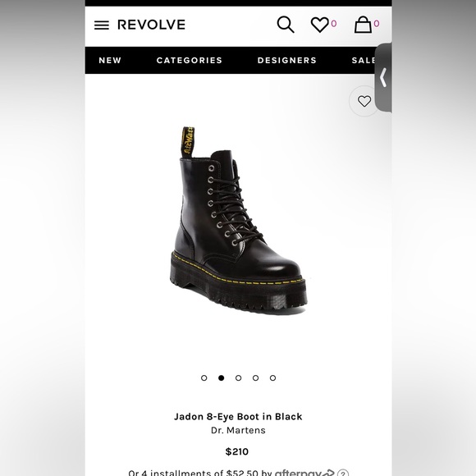This screenshot has width=476, height=476.
Task: Click the REVOLVE logo
Action: [x=151, y=25]
